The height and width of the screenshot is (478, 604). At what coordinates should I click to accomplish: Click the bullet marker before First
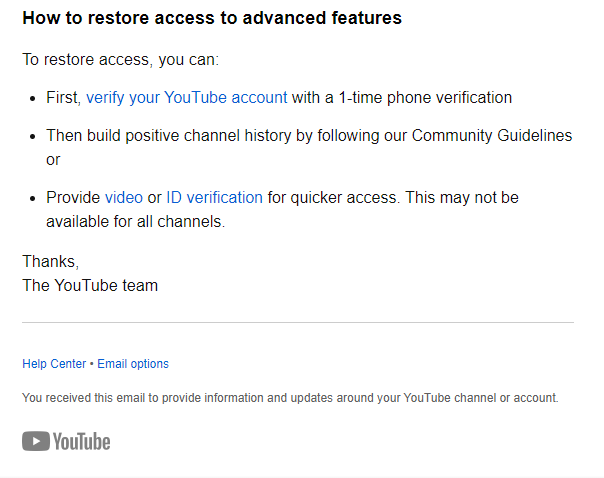pyautogui.click(x=33, y=99)
